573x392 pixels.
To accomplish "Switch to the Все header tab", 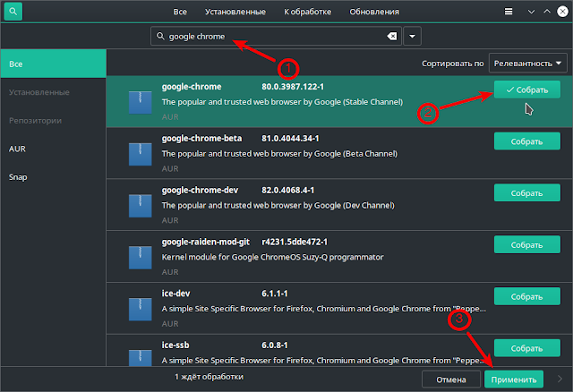I will click(x=180, y=12).
